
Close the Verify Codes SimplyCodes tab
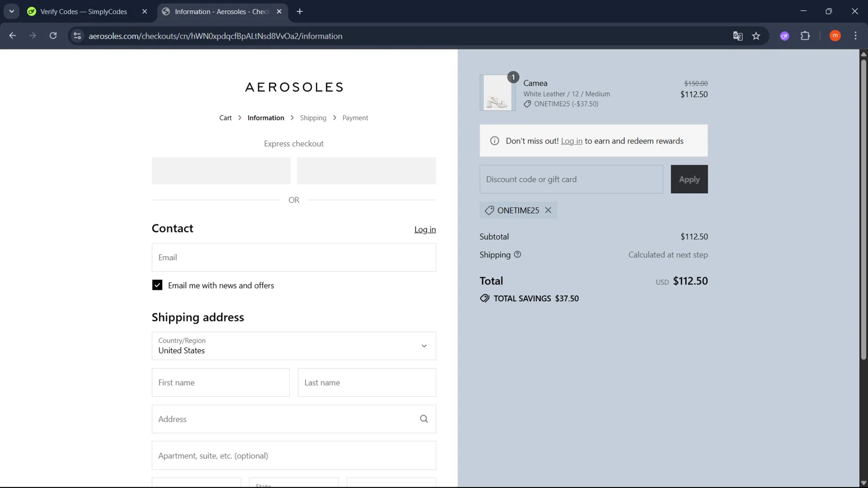pyautogui.click(x=145, y=12)
